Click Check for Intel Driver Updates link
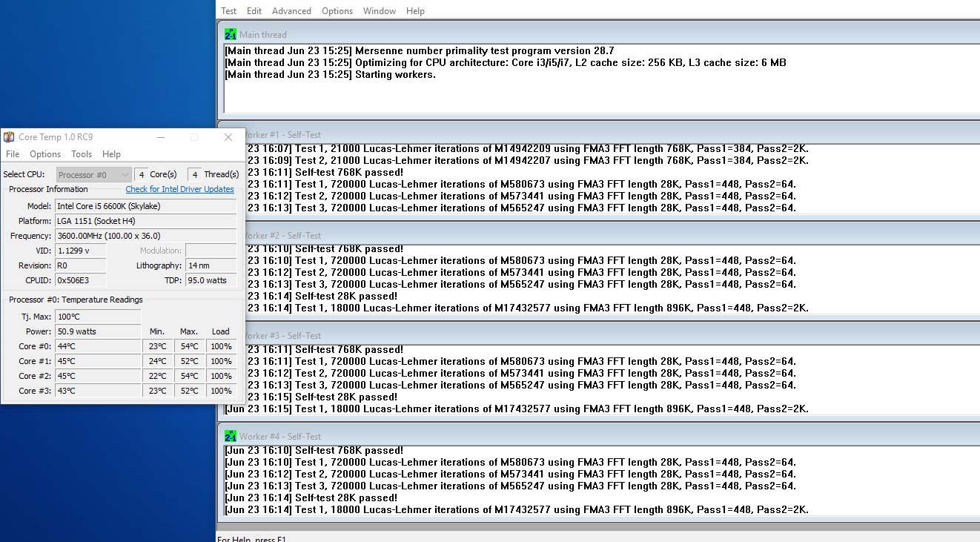Viewport: 980px width, 542px height. click(x=179, y=189)
